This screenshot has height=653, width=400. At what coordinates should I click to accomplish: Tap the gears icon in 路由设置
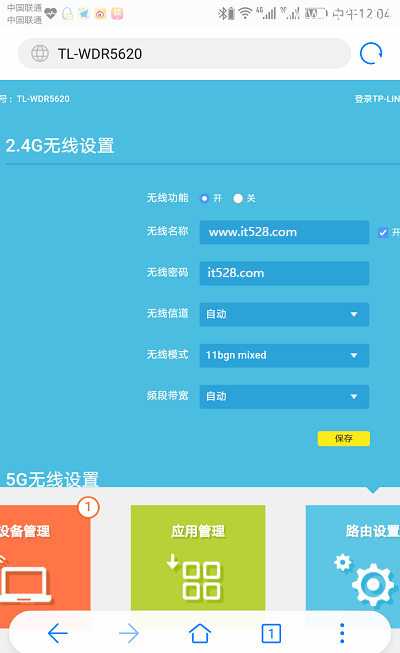(364, 579)
